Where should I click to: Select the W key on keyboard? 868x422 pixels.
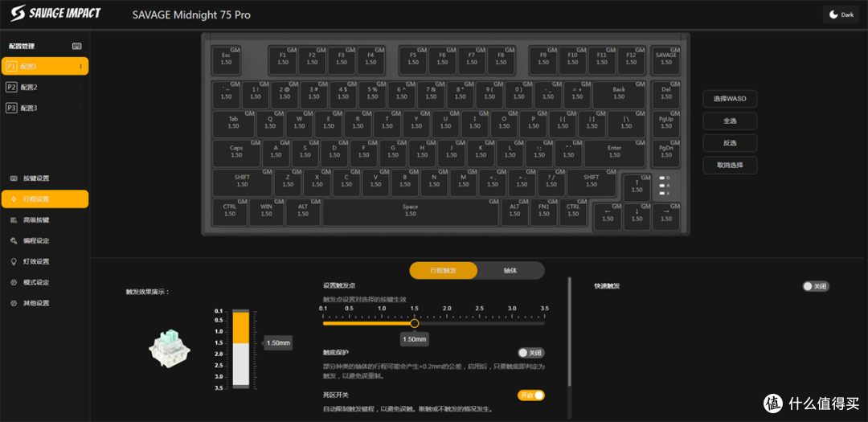pos(299,123)
